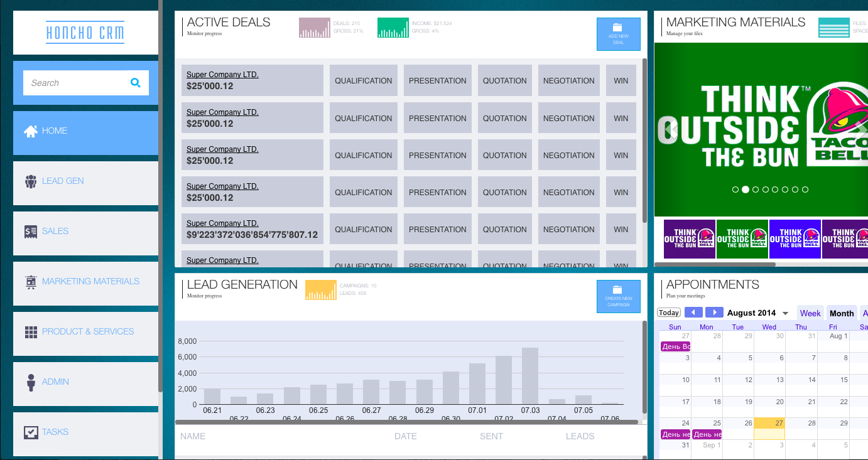The height and width of the screenshot is (460, 868).
Task: Click PRESENTATION stage in the $9'223'372'036'854'775'807.12 row
Action: (x=438, y=230)
